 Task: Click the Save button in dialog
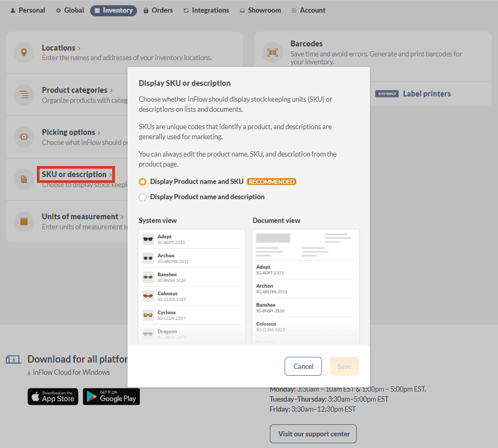coord(344,366)
